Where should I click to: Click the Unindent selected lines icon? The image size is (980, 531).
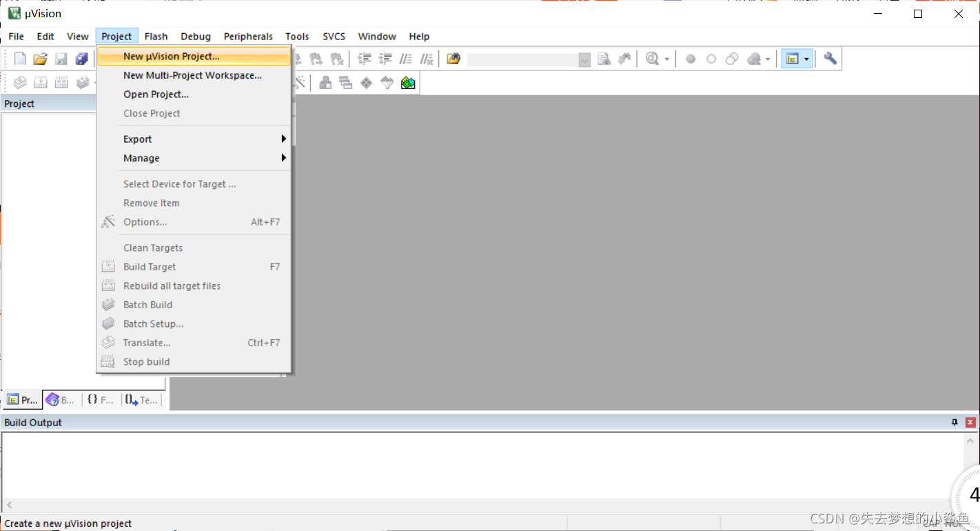[x=385, y=59]
